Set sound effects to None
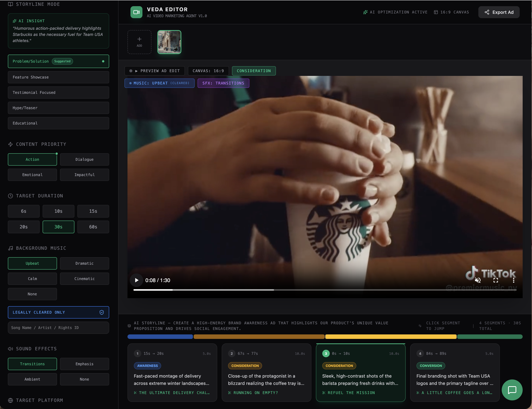The image size is (532, 409). 84,379
